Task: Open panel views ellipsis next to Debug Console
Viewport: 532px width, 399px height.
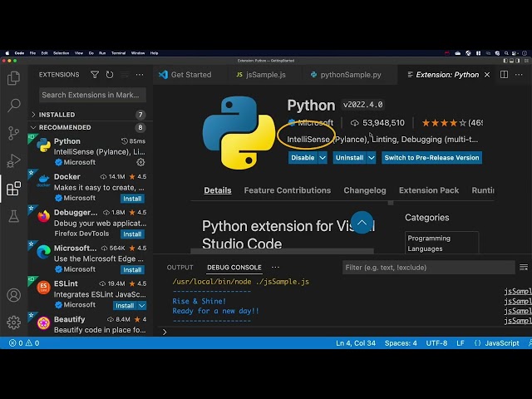Action: click(275, 268)
